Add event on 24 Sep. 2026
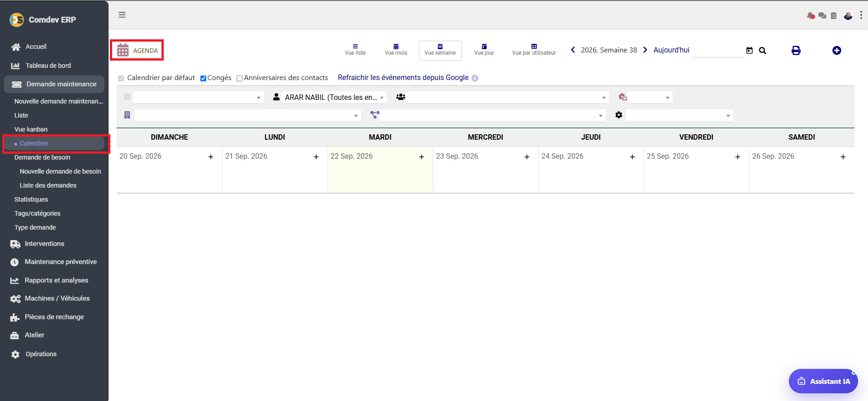 632,157
